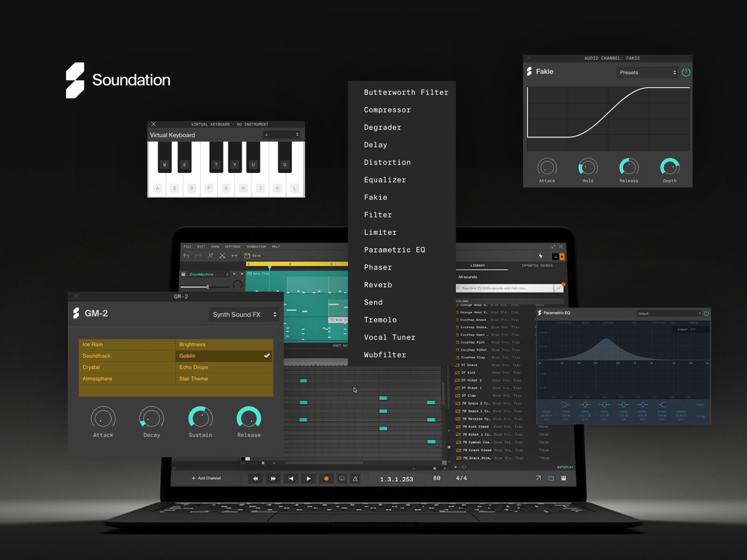Viewport: 747px width, 560px height.
Task: Click the DAW fullscreen expand icon
Action: pos(553,246)
